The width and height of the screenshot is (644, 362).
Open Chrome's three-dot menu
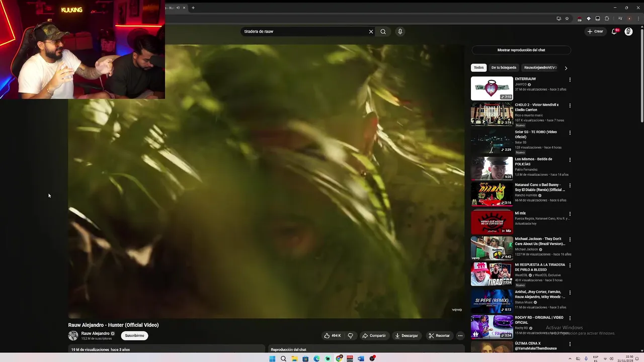coord(638,19)
